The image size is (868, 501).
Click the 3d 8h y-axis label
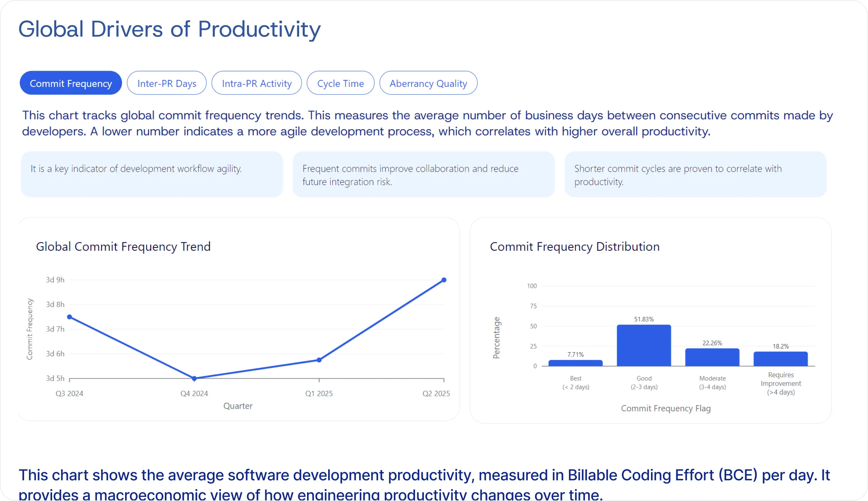coord(55,305)
